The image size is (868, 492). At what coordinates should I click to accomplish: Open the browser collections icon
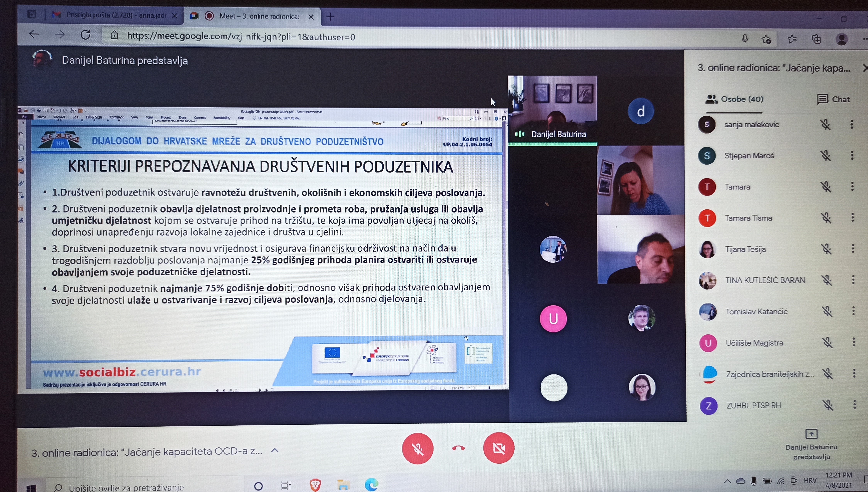coord(816,40)
